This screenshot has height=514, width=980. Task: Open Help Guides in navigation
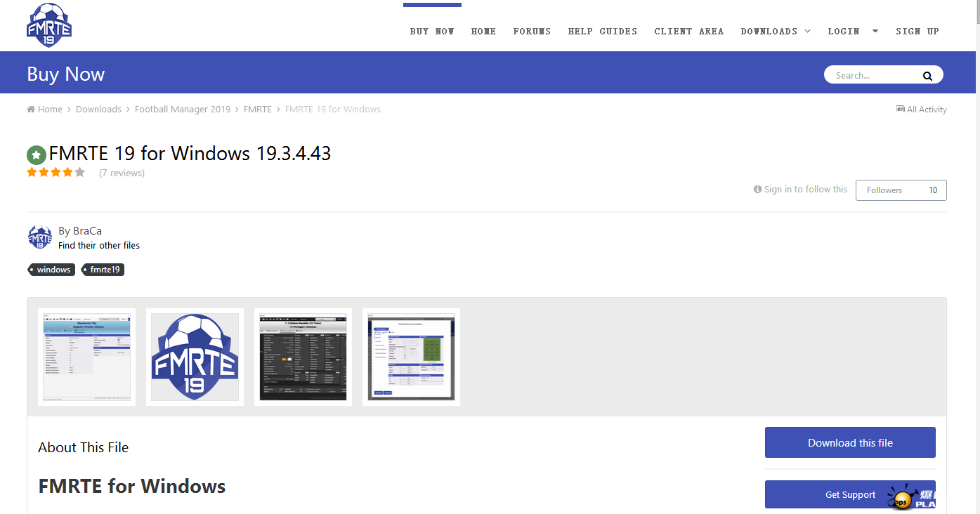point(603,31)
